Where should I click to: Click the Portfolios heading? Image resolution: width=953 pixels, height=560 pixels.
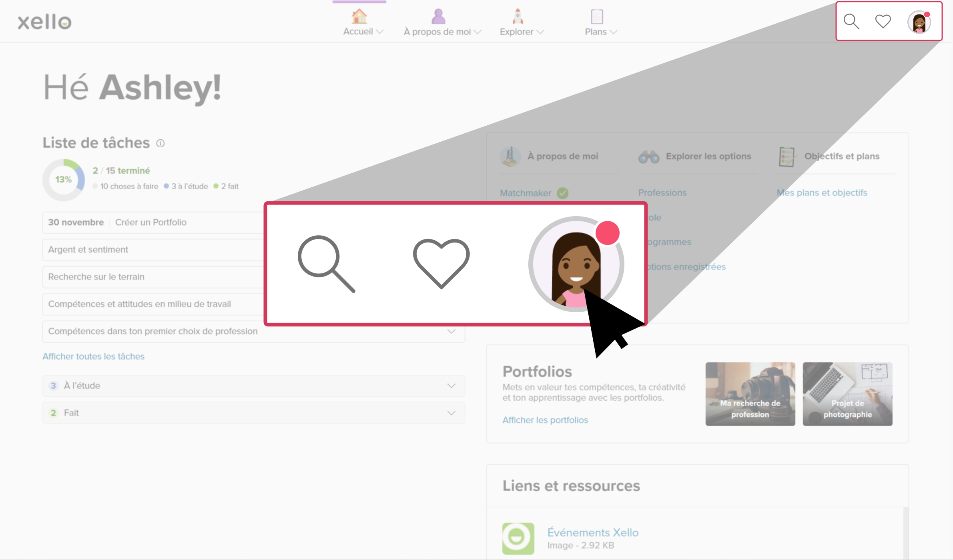pyautogui.click(x=537, y=372)
